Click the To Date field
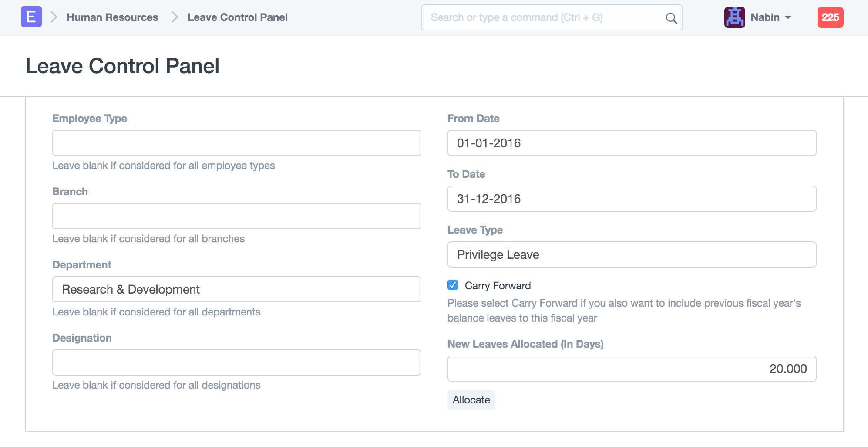The height and width of the screenshot is (447, 868). (x=631, y=199)
